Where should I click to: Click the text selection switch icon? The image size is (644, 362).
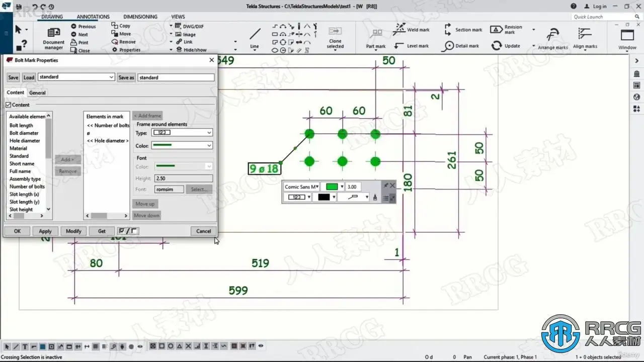[x=24, y=346]
